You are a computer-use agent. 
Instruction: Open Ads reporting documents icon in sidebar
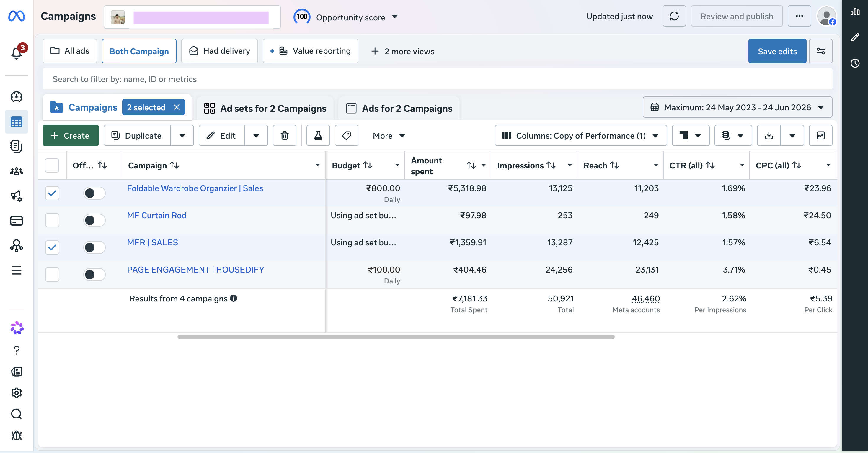pyautogui.click(x=16, y=146)
